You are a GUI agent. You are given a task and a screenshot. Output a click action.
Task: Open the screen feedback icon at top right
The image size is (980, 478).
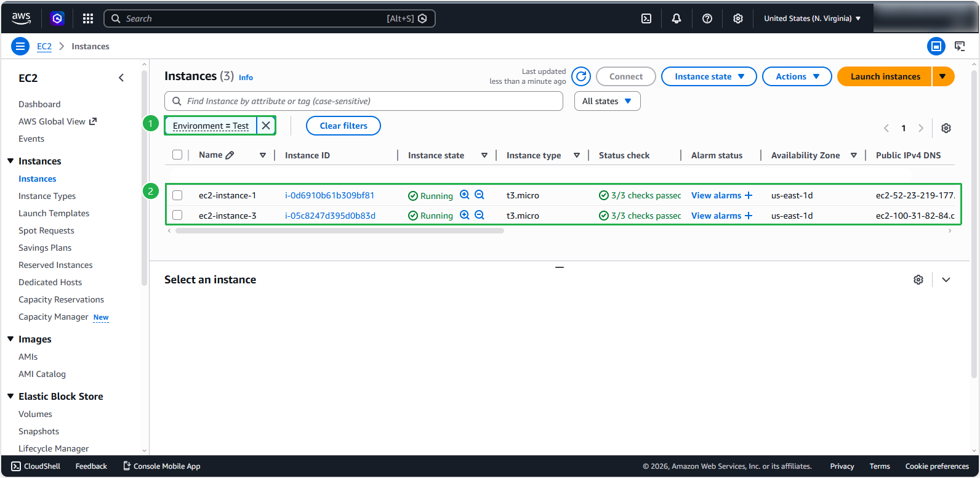[960, 46]
